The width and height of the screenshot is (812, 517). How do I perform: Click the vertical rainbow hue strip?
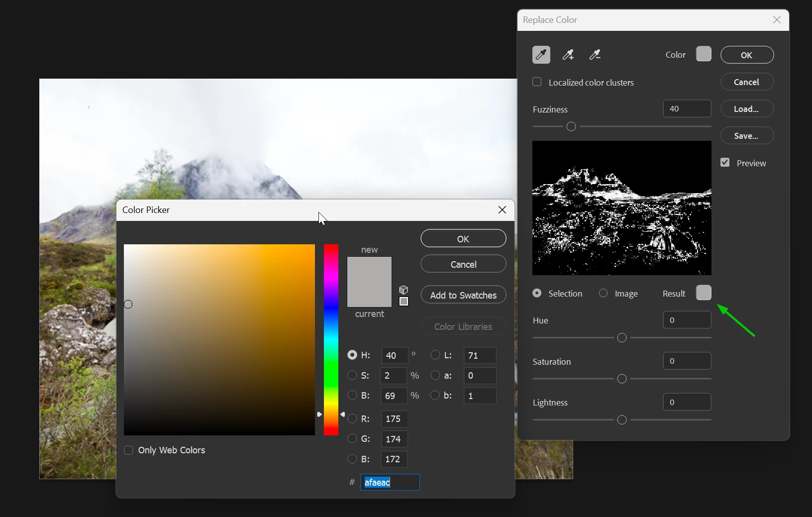click(x=331, y=340)
